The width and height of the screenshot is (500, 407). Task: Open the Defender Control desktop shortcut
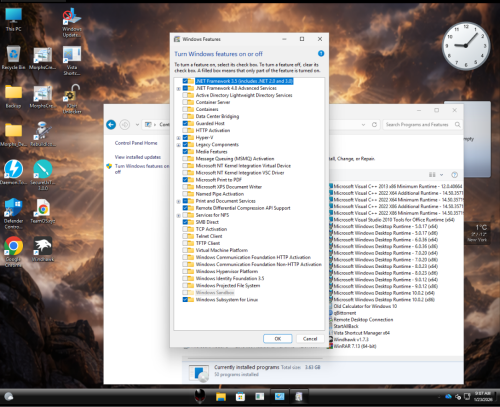click(13, 213)
